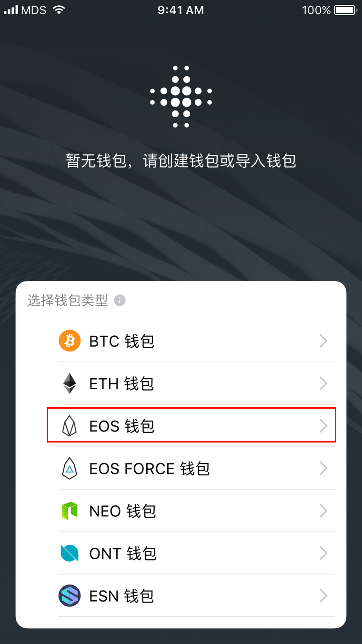Expand the ETH 钱包 row chevron
The height and width of the screenshot is (644, 362).
coord(323,383)
